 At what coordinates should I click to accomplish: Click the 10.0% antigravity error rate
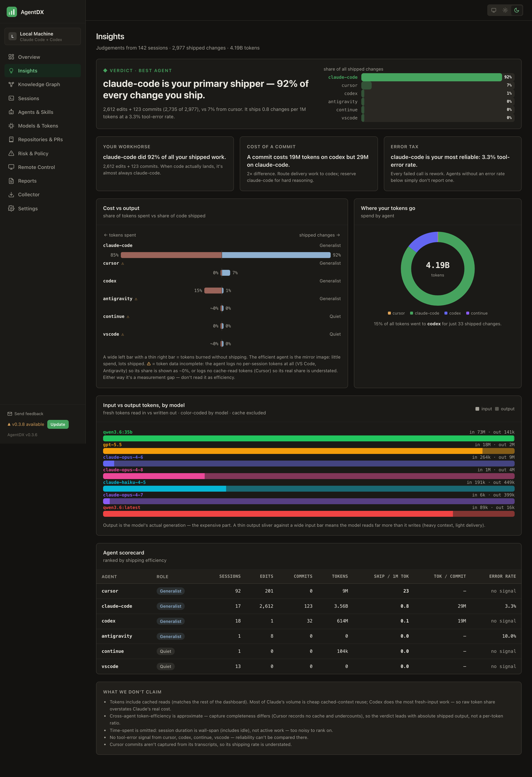coord(509,636)
